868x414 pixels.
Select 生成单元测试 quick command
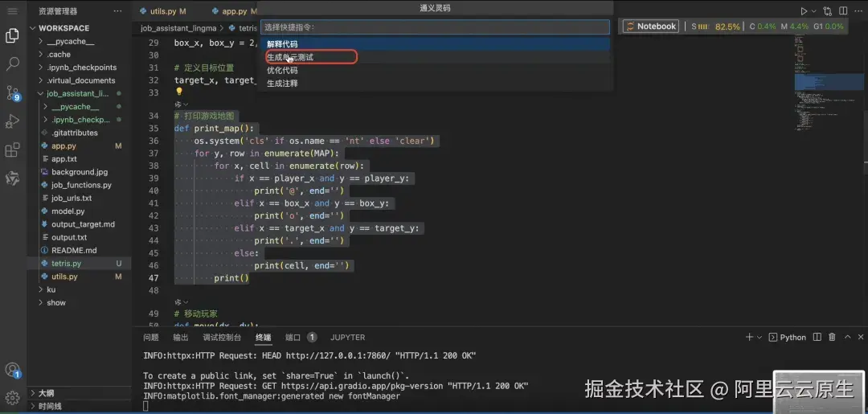(x=435, y=57)
